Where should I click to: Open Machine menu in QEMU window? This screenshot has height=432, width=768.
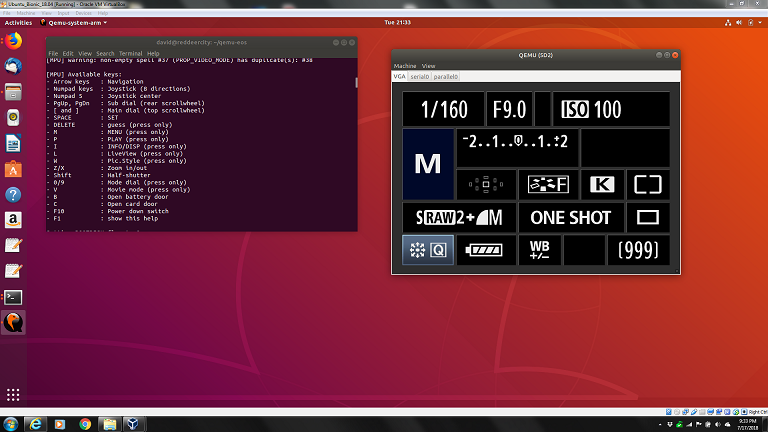405,66
